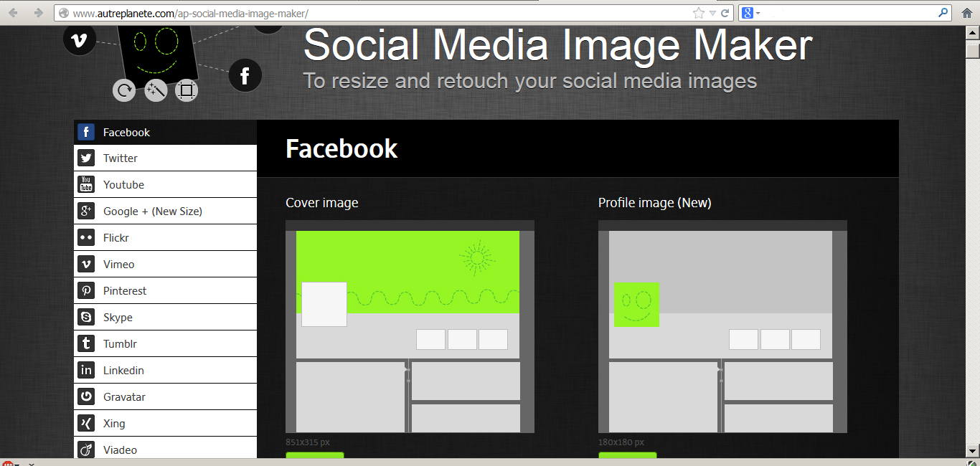Click the Tumblr icon
Screen dimensions: 980x466
coord(86,344)
